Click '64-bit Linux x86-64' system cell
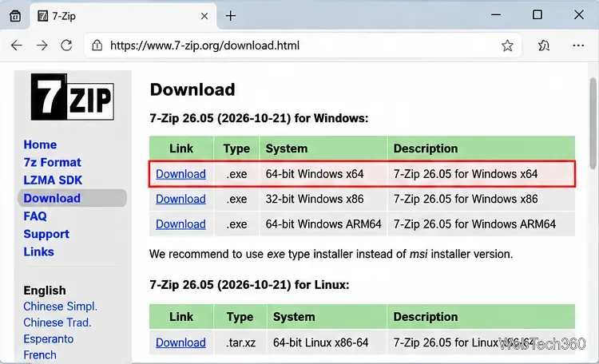Viewport: 599px width, 364px height. tap(320, 342)
